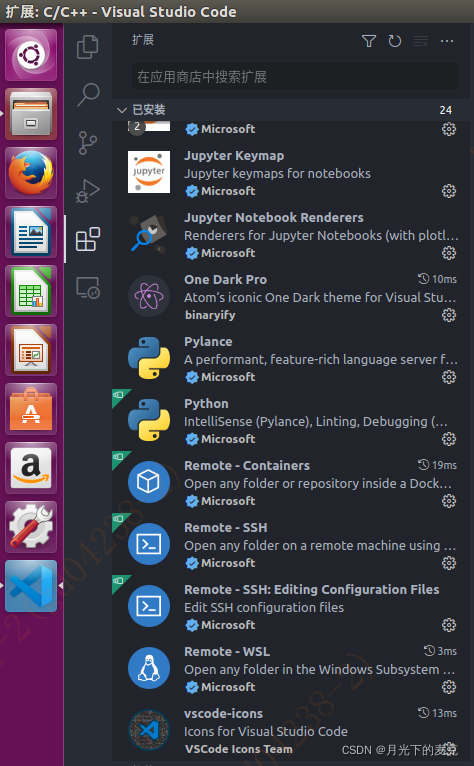Screen dimensions: 474x766
Task: Click 'Jupyter keymaps for notebooks' description
Action: [277, 174]
